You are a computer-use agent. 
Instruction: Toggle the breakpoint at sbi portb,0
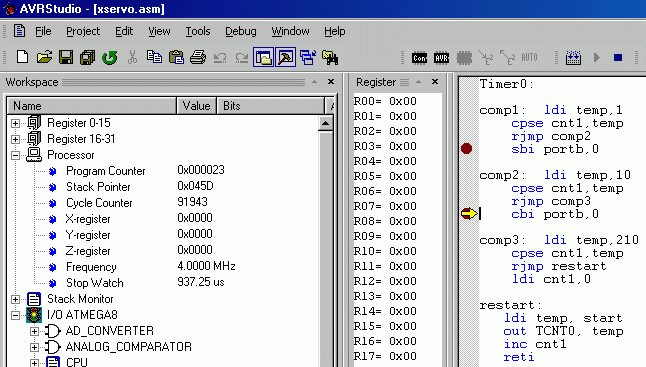click(466, 149)
